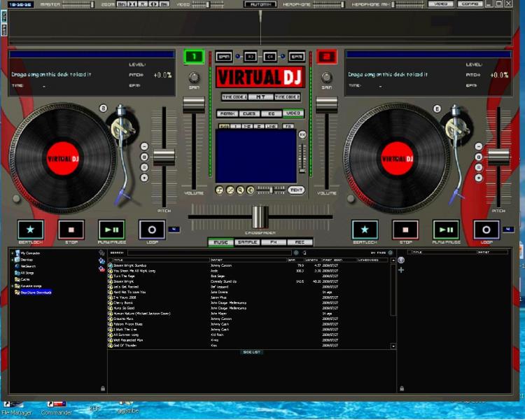
Task: Select song 'Folsom Prison Blues'
Action: tap(128, 324)
